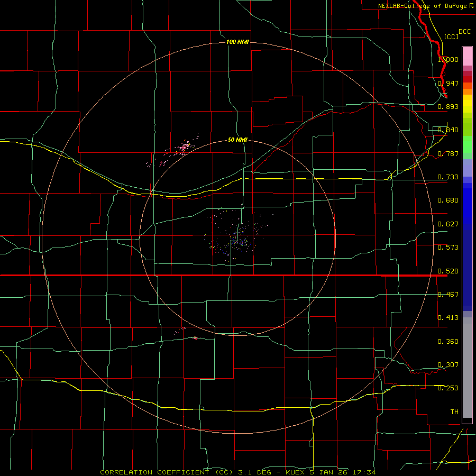This screenshot has height=476, width=476.
Task: Click the 0.573 color scale value
Action: tap(448, 248)
